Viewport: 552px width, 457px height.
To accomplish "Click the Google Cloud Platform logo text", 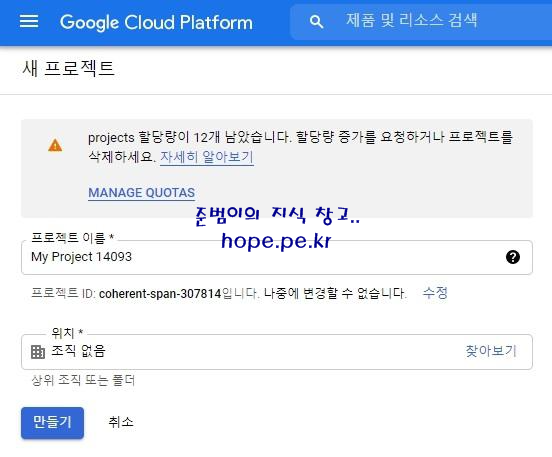I will [x=156, y=22].
